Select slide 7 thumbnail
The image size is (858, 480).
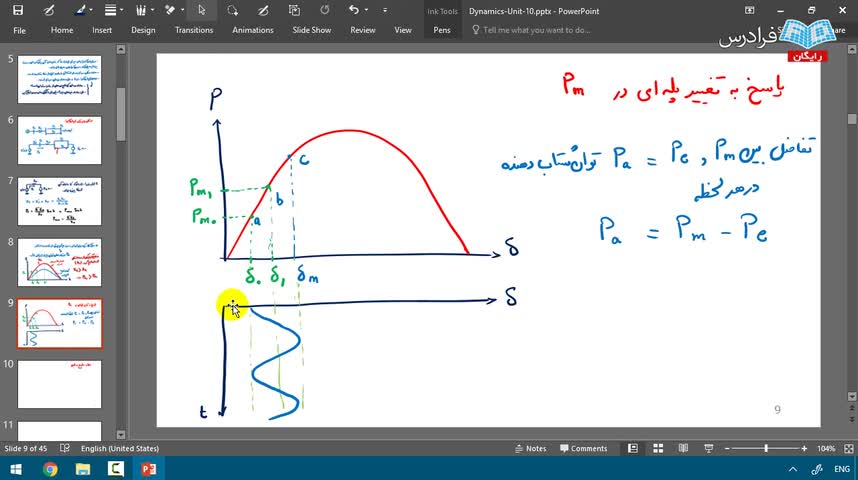59,201
